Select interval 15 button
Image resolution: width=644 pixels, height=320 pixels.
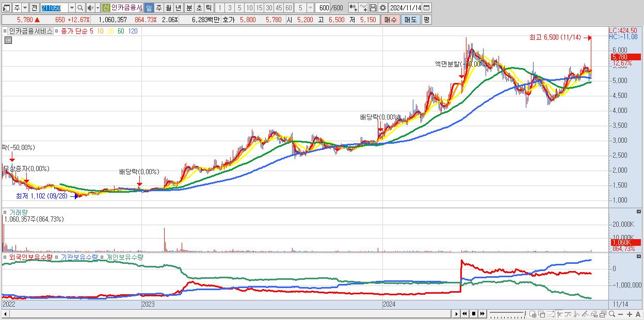tap(259, 8)
